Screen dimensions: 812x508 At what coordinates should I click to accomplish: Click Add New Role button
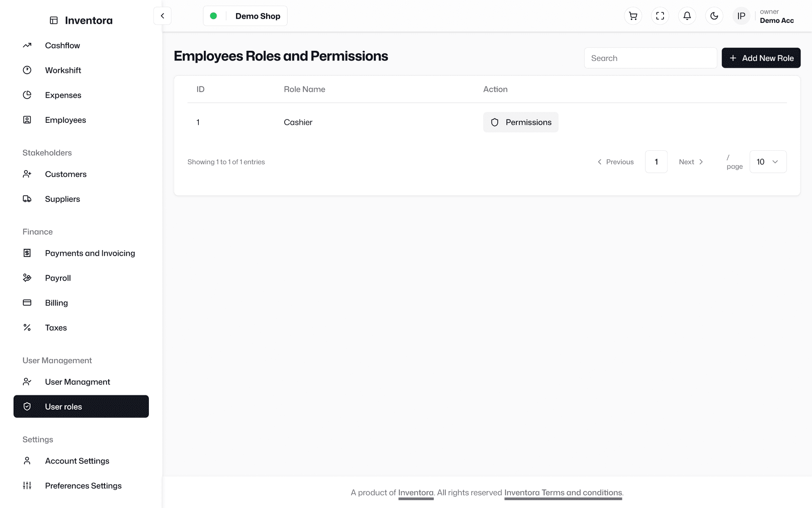pos(761,58)
